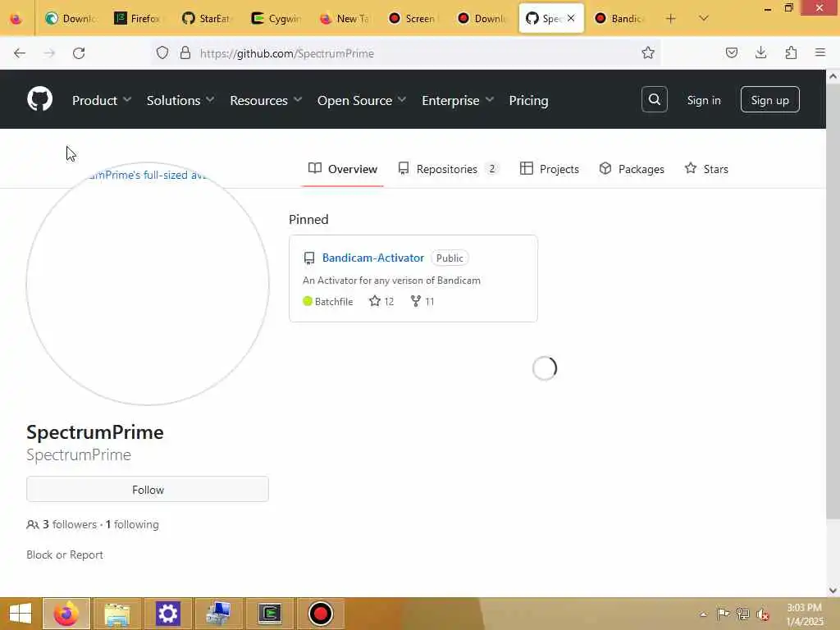Open SpectrumPrime's circular avatar image

coord(148,284)
